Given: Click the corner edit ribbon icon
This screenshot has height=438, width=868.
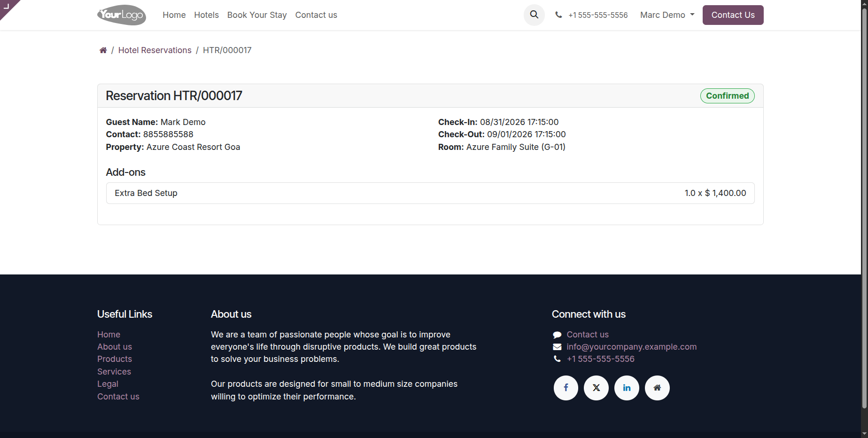Looking at the screenshot, I should tap(7, 6).
